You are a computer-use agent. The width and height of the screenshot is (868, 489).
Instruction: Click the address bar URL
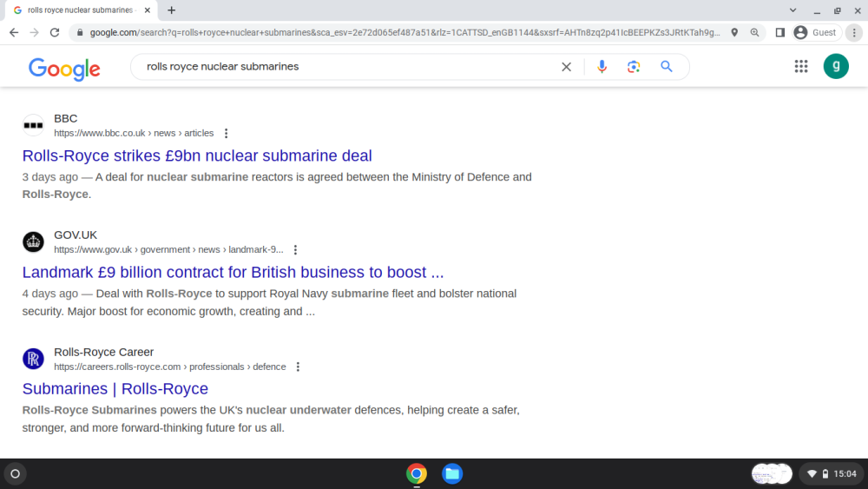coord(404,33)
